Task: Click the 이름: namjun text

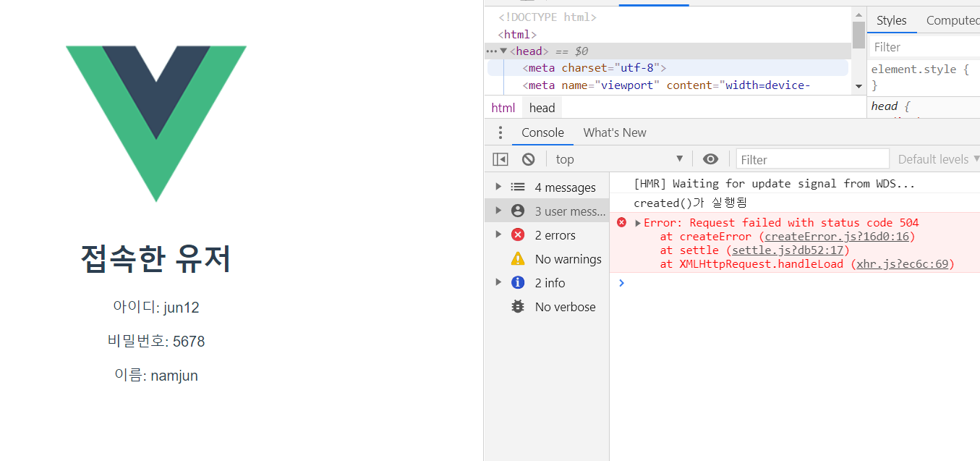Action: 156,375
